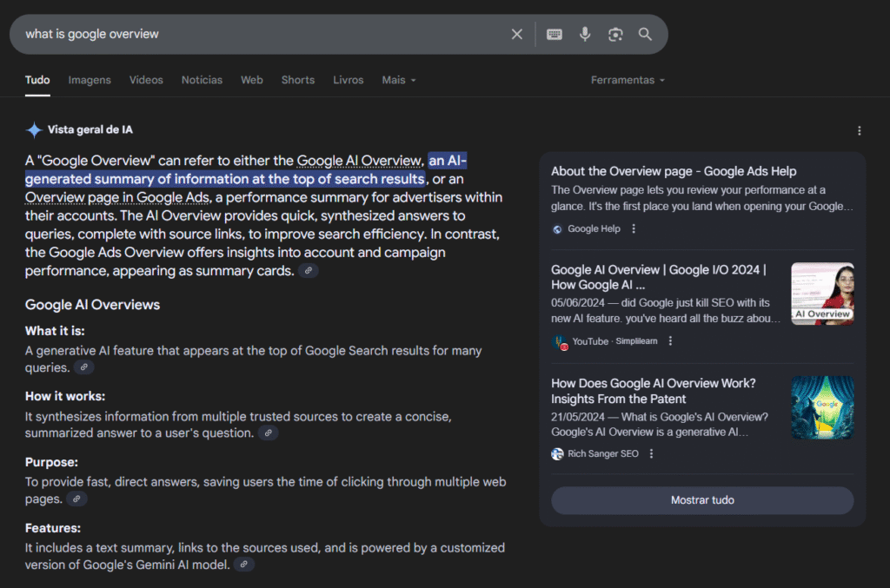Click the Mostrar tudo button
890x588 pixels.
(702, 500)
